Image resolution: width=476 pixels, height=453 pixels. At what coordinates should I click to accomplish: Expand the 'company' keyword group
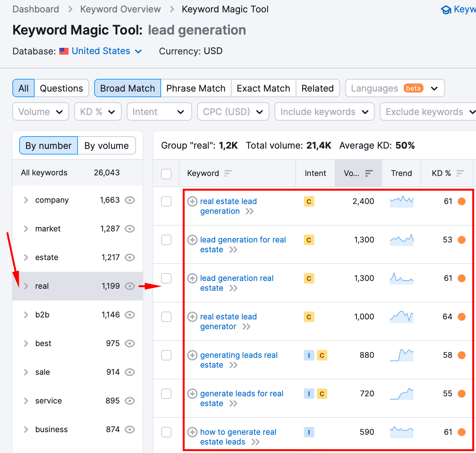pyautogui.click(x=26, y=200)
